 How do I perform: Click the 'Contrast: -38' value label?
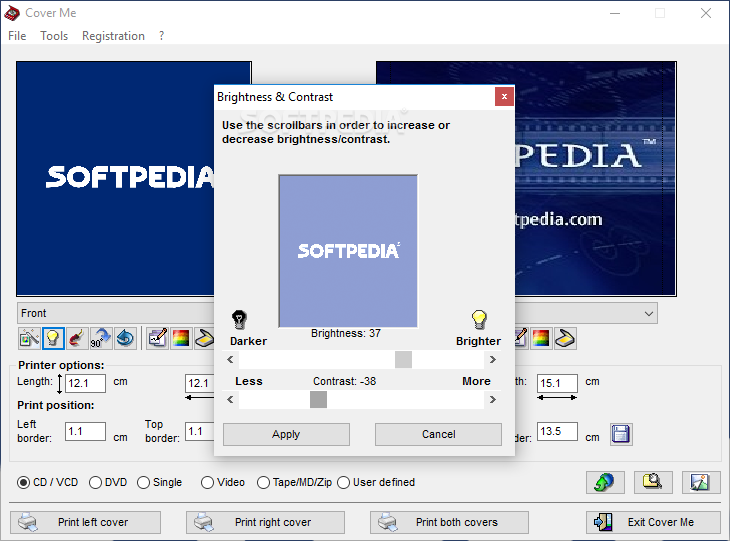(345, 381)
